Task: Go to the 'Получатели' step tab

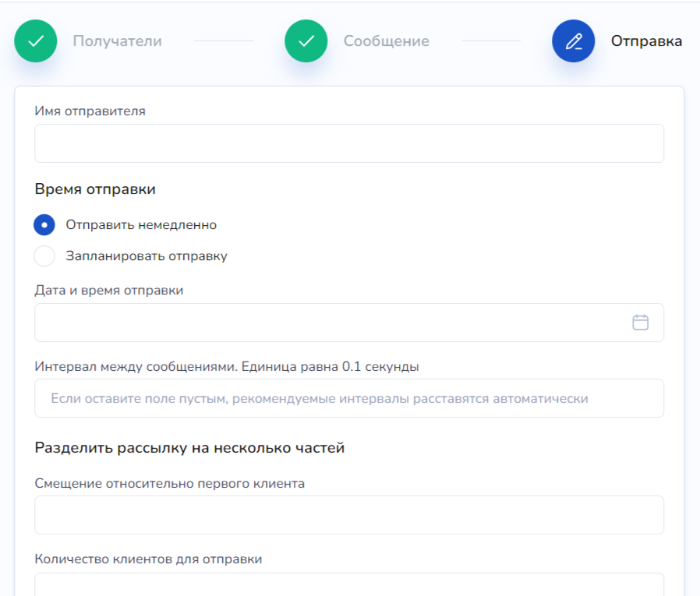Action: pos(117,41)
